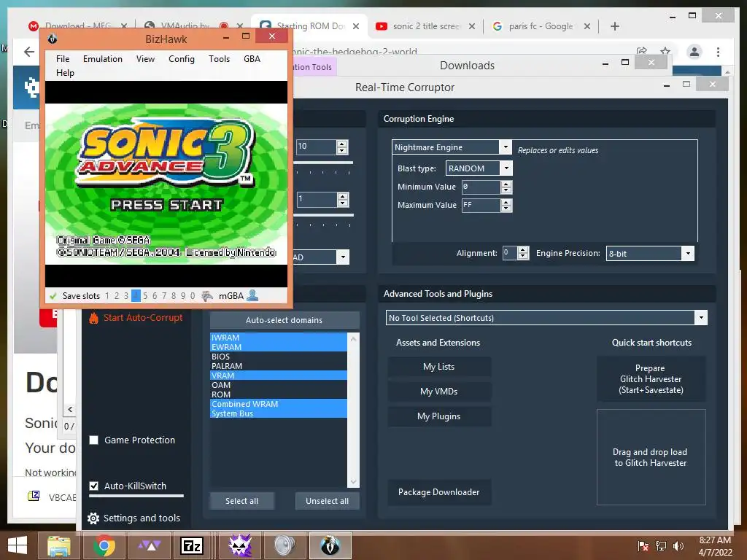Open the Tools menu in BizHawk
Viewport: 747px width, 560px height.
[219, 59]
